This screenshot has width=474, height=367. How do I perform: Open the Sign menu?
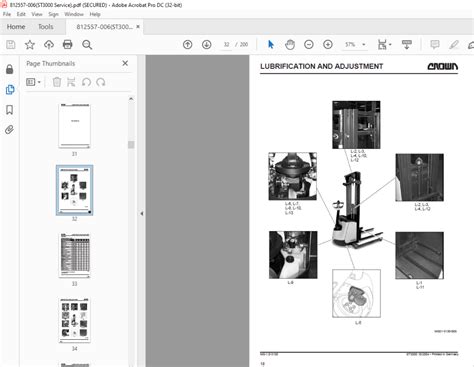point(53,14)
